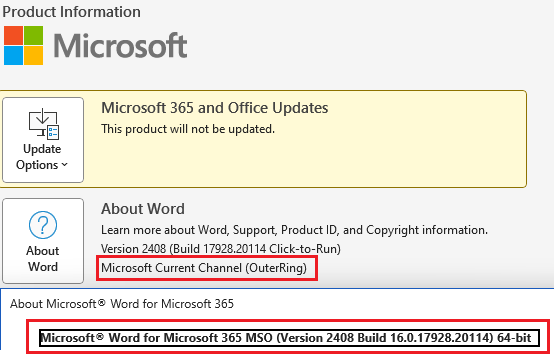Click the Microsoft 365 and Office Updates heading
Screen dimensions: 557x361
[215, 108]
